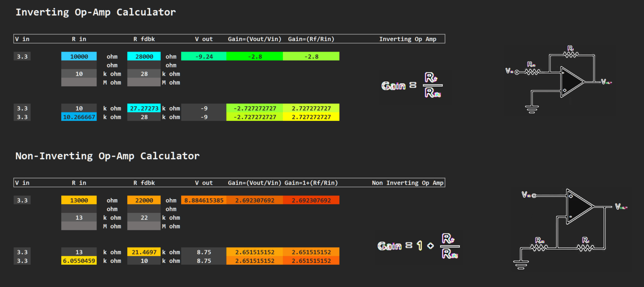644x287 pixels.
Task: Click the 8.884615385 V out cell
Action: coord(204,200)
